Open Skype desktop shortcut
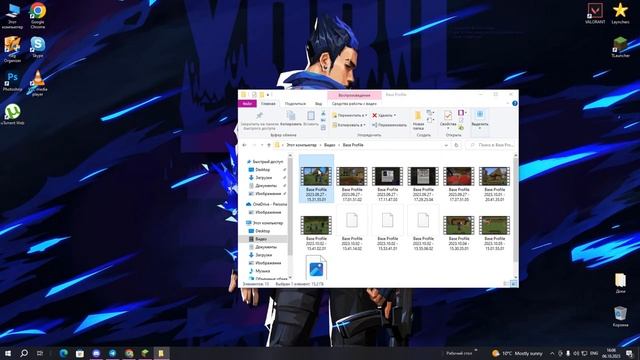The width and height of the screenshot is (640, 360). point(38,47)
